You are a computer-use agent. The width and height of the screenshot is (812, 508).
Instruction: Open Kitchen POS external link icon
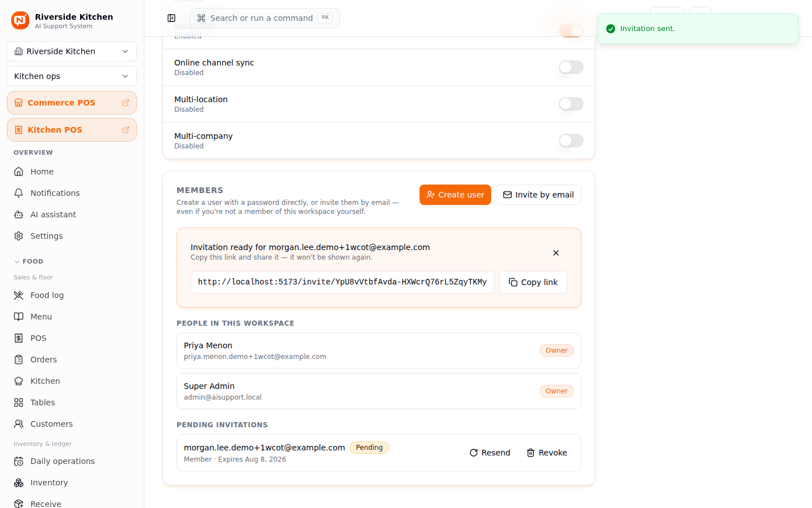(x=126, y=130)
